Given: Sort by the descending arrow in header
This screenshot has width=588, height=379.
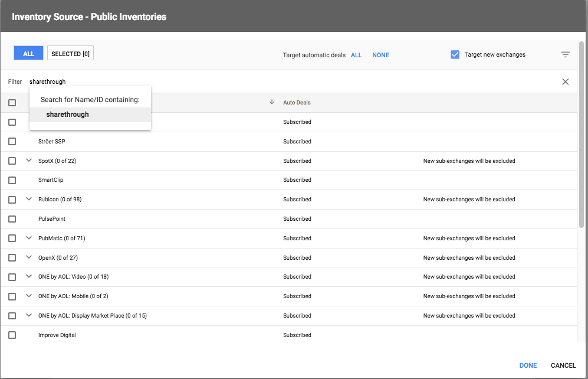Looking at the screenshot, I should (272, 102).
